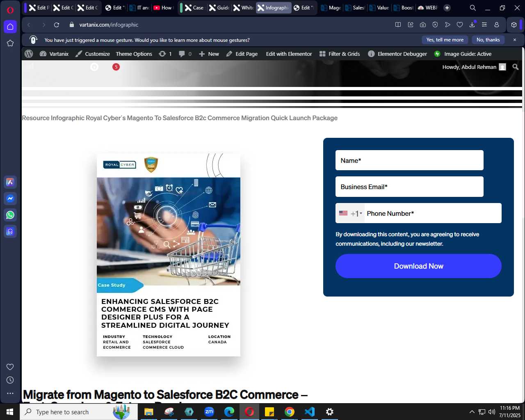Open Google Chrome from taskbar
Screen dimensions: 525x420
[x=290, y=412]
